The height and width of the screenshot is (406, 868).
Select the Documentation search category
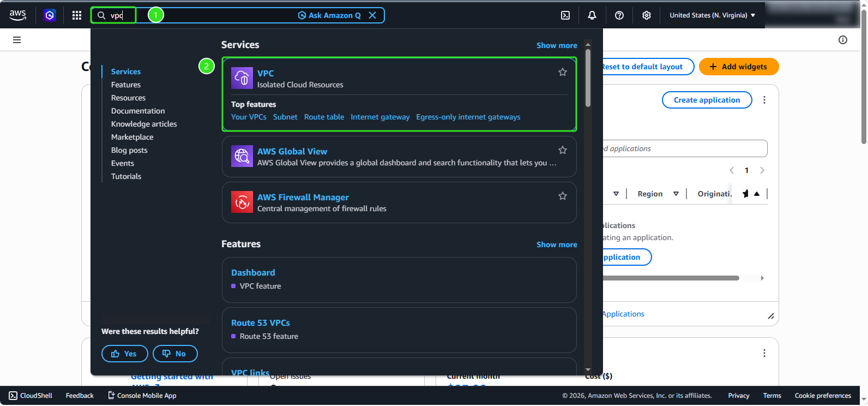[138, 111]
